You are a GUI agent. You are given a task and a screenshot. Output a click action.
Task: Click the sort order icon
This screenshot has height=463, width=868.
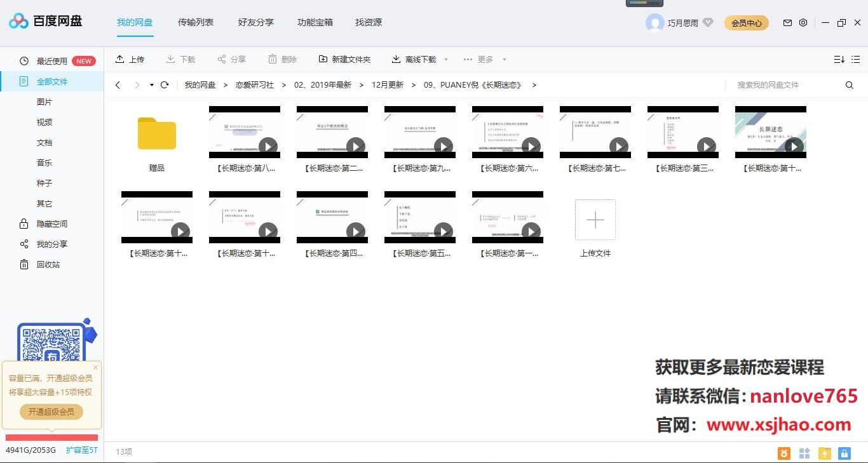click(x=839, y=59)
